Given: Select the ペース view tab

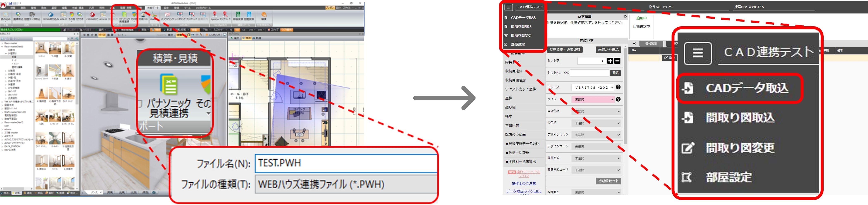Looking at the screenshot, I should coord(102,35).
